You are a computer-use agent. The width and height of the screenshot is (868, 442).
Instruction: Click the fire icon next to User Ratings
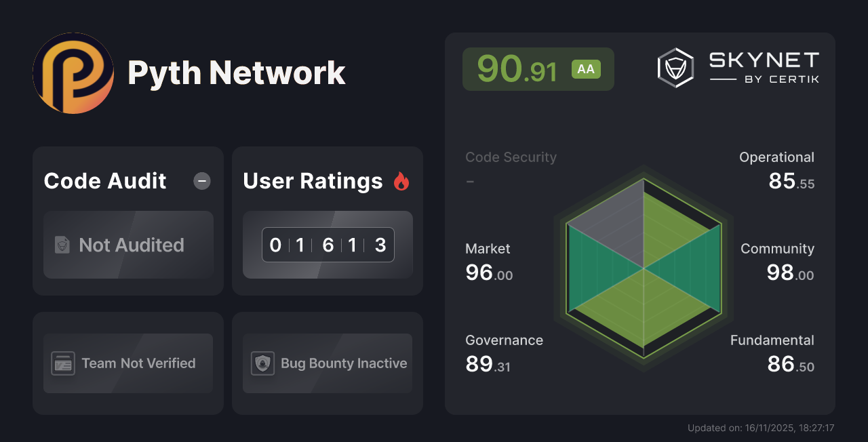401,180
